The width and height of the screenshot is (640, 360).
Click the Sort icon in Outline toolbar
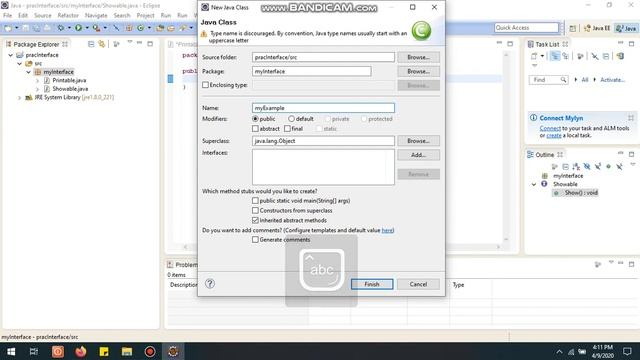(x=576, y=167)
